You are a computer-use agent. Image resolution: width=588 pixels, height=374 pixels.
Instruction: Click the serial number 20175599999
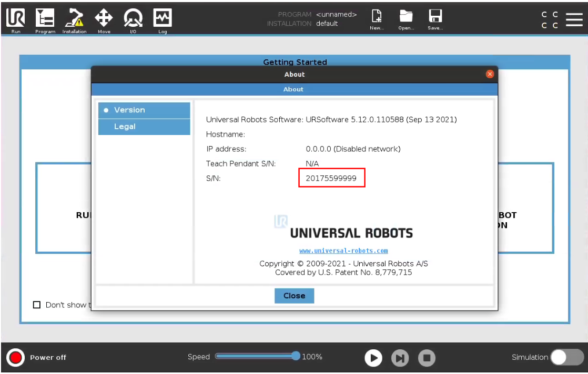[x=331, y=178]
